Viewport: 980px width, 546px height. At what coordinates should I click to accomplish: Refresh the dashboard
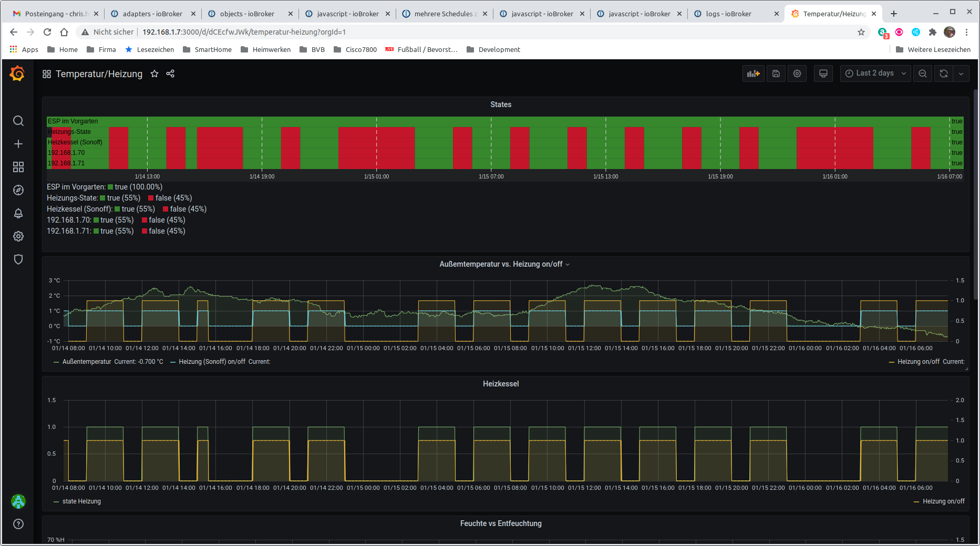(944, 73)
